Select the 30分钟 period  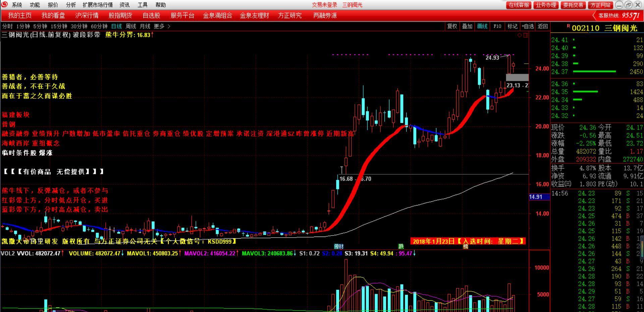coord(79,26)
